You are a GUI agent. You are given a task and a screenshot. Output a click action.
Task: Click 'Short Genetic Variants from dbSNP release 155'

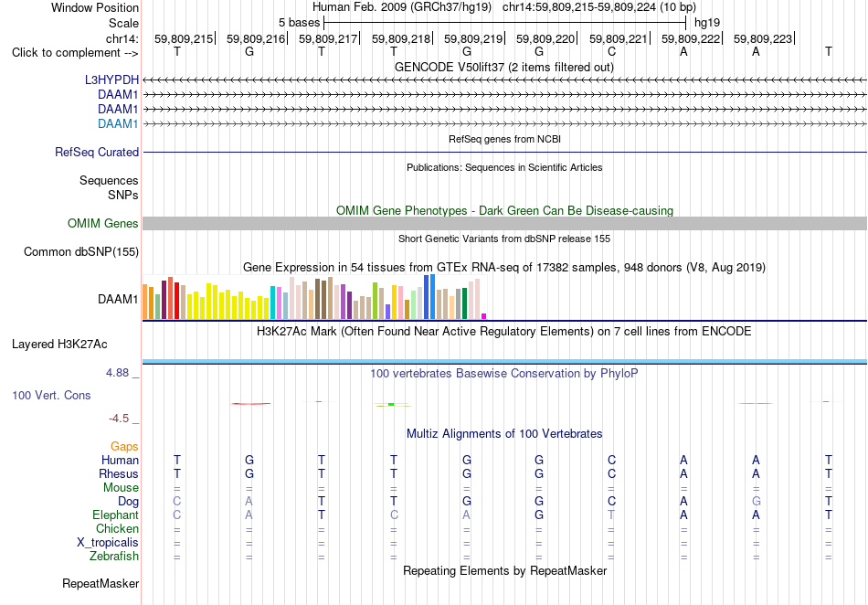504,239
